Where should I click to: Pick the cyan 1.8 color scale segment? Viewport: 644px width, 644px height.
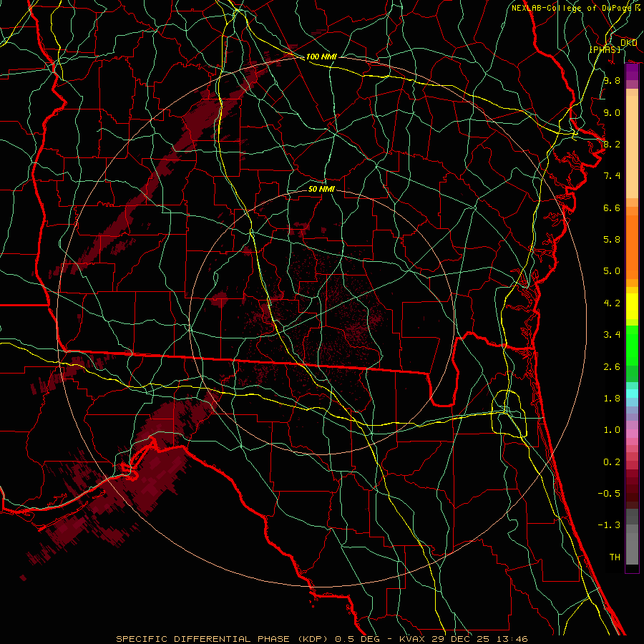pyautogui.click(x=632, y=393)
